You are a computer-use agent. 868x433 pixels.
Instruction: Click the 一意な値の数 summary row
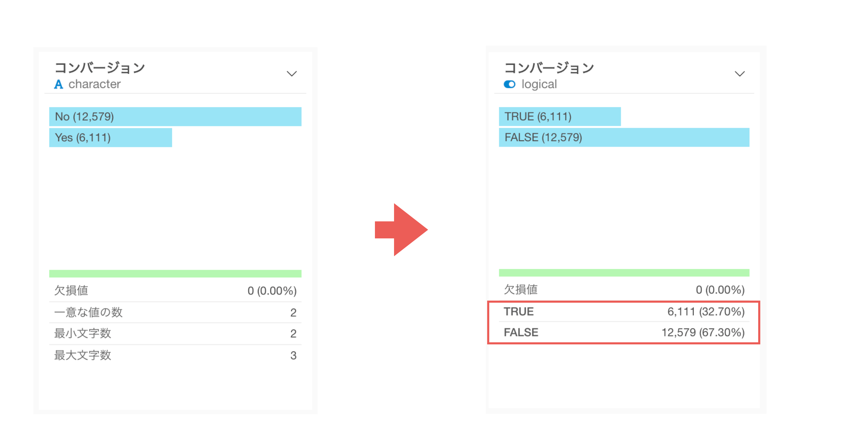[x=175, y=312]
